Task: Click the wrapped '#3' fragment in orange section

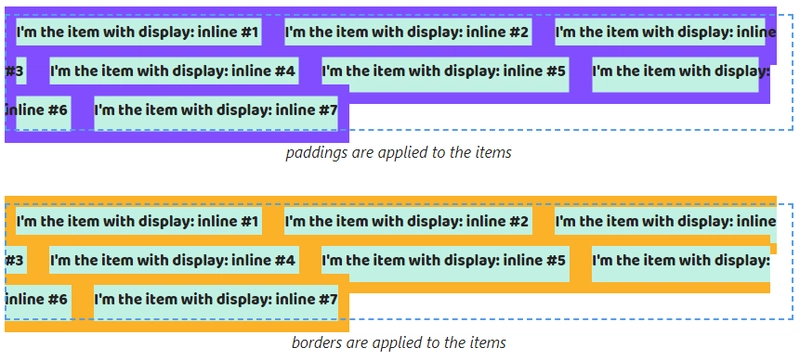Action: 16,260
